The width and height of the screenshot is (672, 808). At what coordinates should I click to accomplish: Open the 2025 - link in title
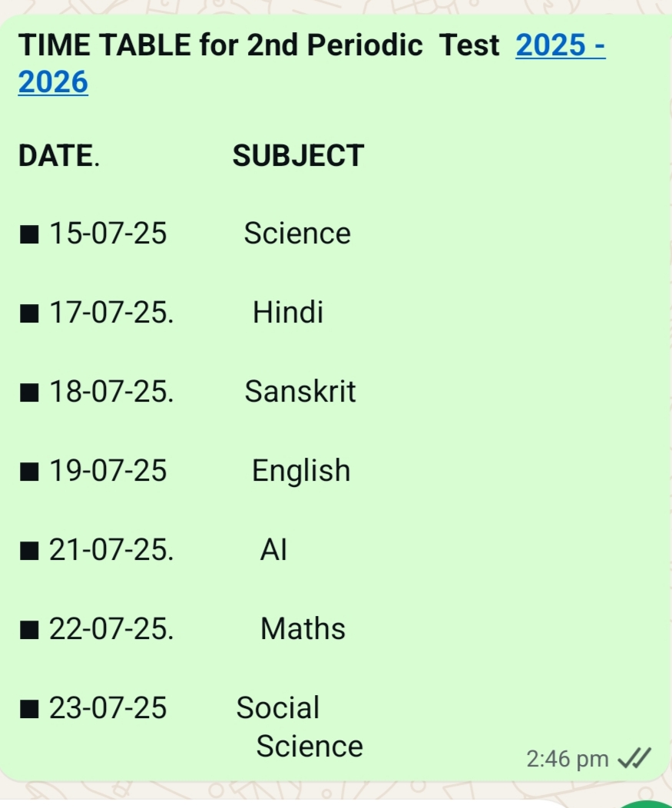[x=560, y=45]
